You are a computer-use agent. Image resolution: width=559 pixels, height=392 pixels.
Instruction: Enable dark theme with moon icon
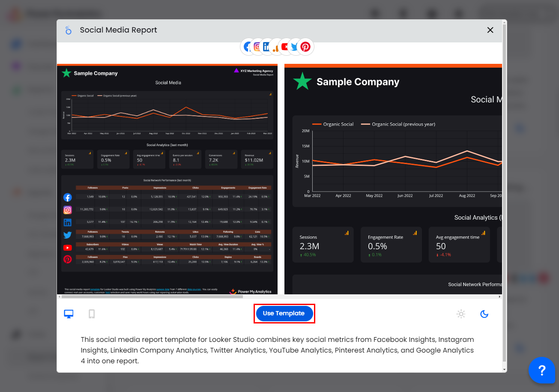484,314
